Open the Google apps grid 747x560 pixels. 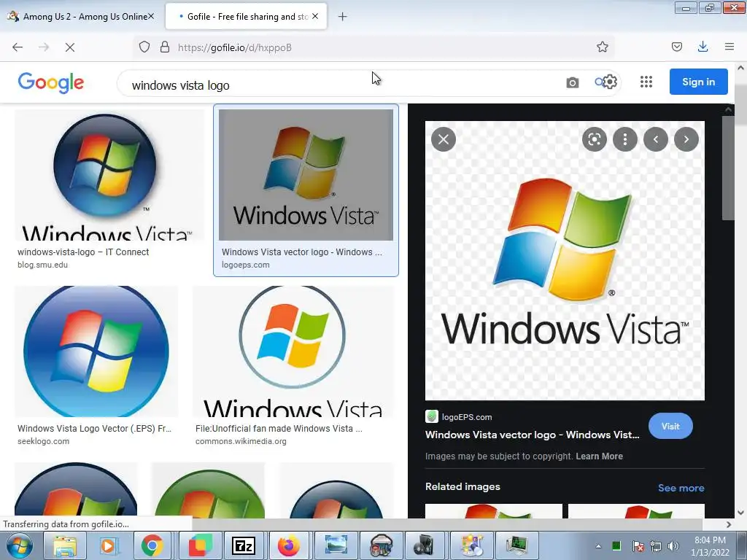click(646, 82)
